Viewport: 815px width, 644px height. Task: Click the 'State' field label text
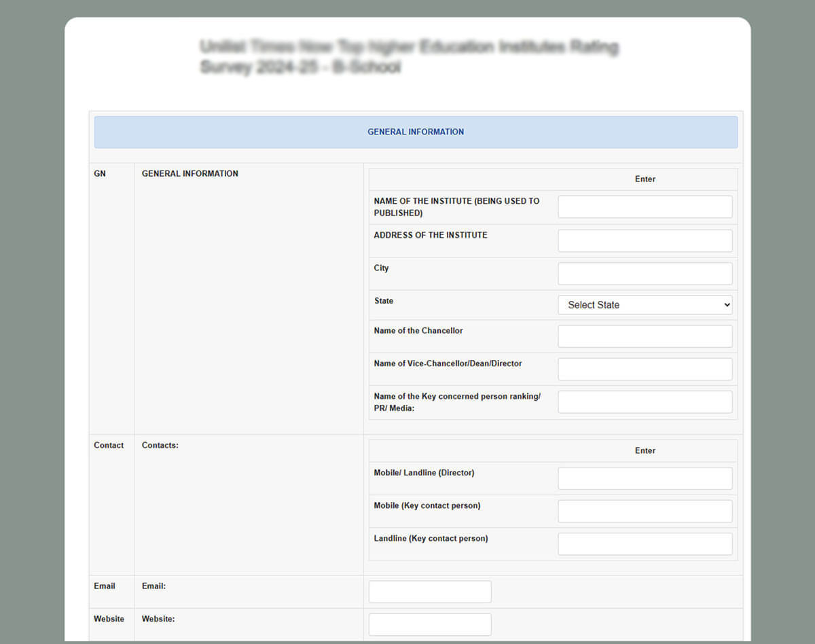tap(384, 301)
